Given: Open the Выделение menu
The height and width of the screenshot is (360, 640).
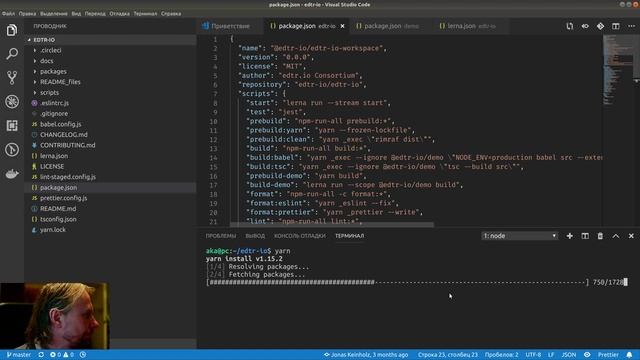Looking at the screenshot, I should 54,13.
